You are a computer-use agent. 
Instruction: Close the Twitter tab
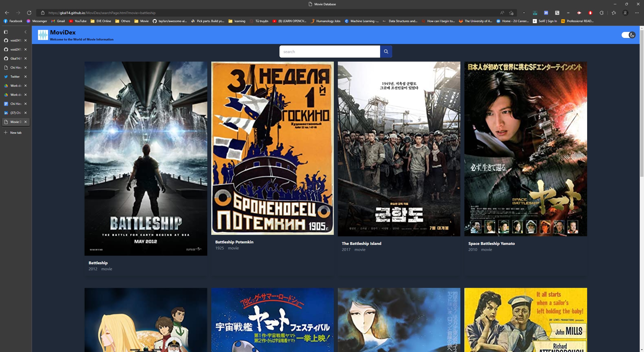click(25, 77)
